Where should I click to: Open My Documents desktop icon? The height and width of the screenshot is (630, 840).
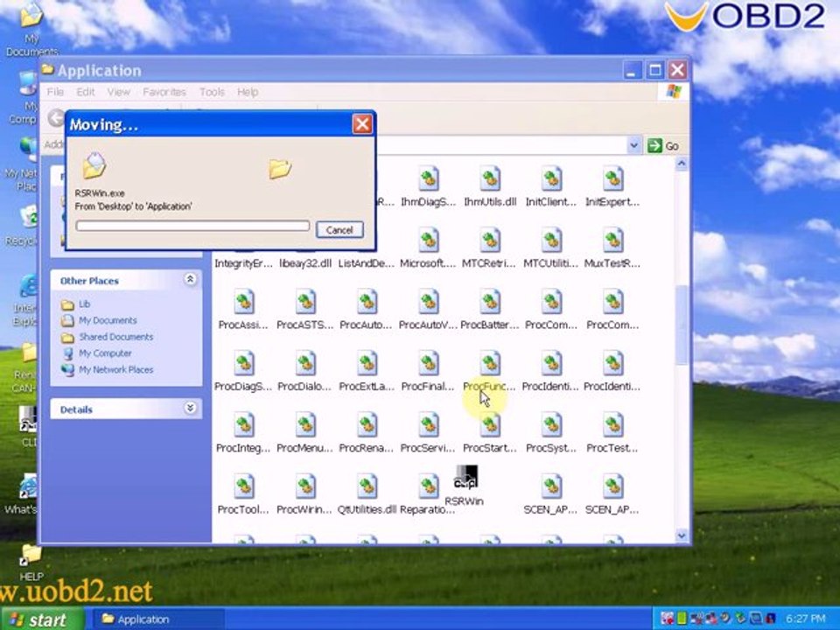point(31,15)
